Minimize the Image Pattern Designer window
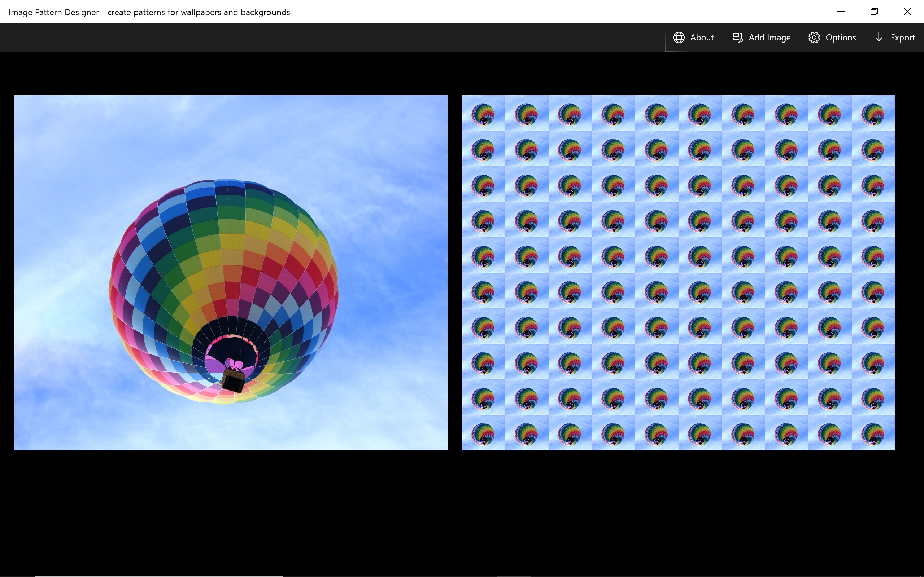 pos(841,12)
